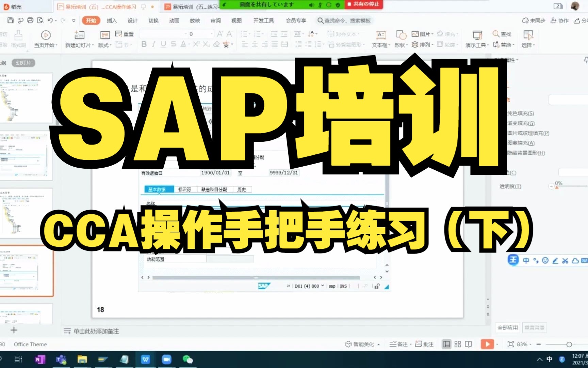
Task: Click the Print icon in quick access toolbar
Action: (30, 20)
